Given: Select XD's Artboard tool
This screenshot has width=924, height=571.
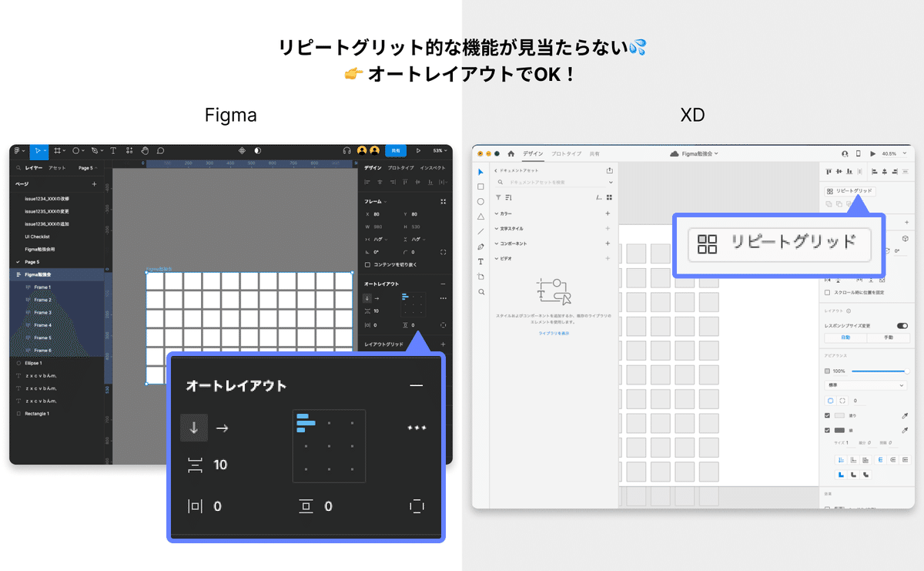Looking at the screenshot, I should tap(481, 277).
